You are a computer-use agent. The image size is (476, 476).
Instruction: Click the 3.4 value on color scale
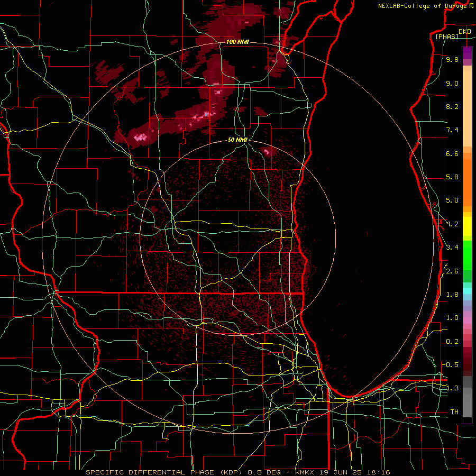point(452,248)
